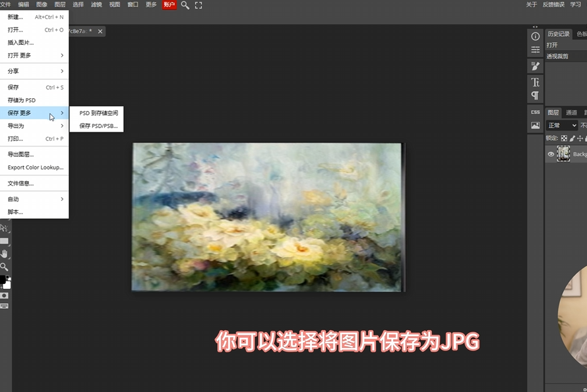Lock transparent pixels checkerboard icon

coord(564,138)
